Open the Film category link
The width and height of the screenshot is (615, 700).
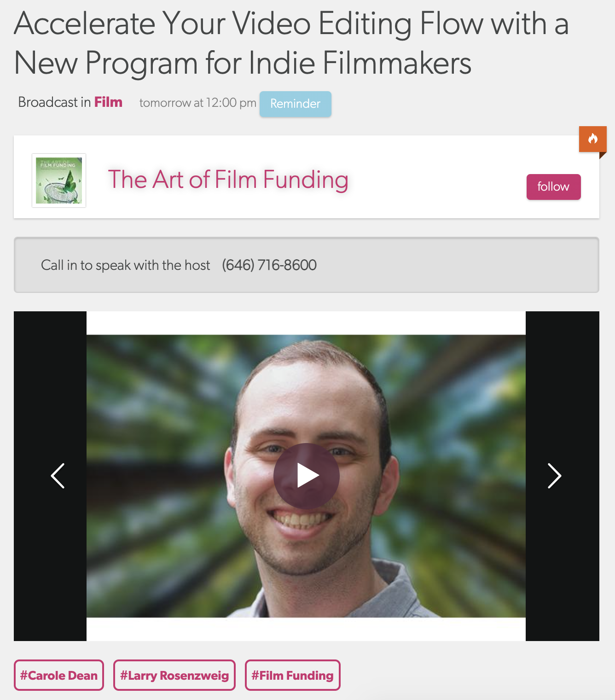pyautogui.click(x=108, y=102)
